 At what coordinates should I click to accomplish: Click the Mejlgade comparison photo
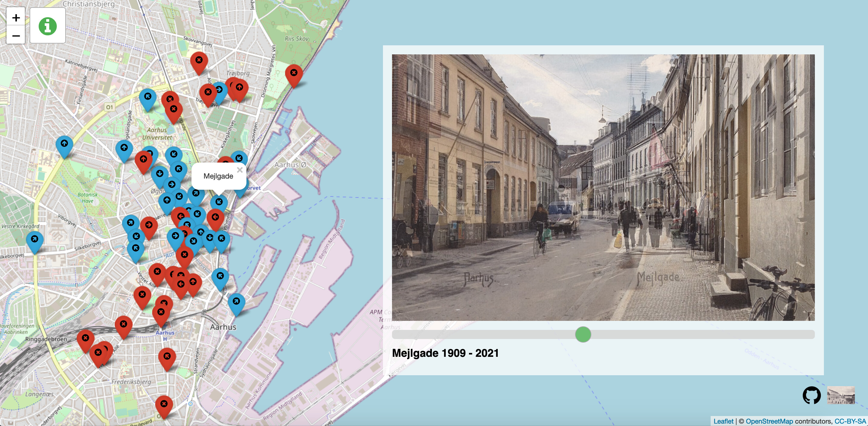coord(603,187)
